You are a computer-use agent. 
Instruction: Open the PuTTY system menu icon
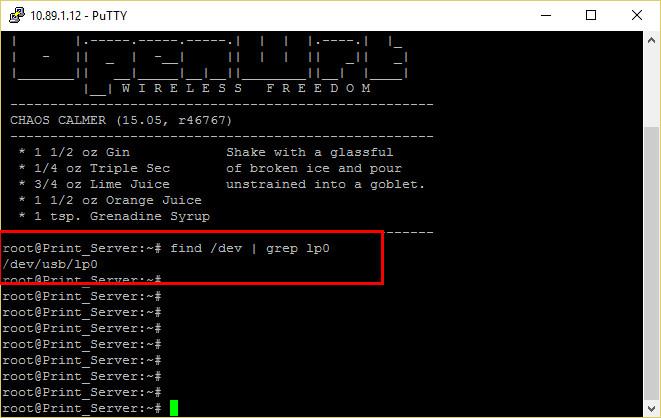17,16
